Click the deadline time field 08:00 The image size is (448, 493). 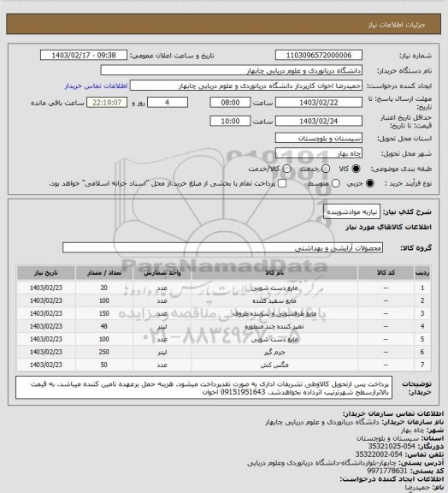[x=230, y=103]
